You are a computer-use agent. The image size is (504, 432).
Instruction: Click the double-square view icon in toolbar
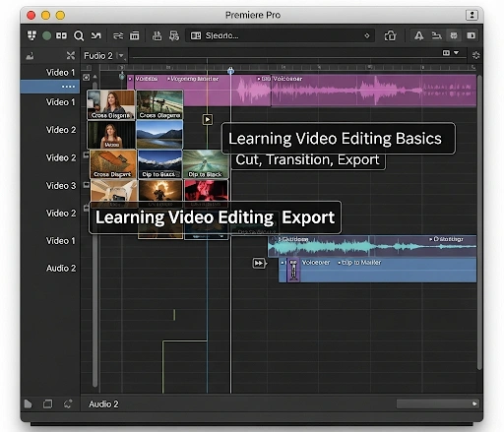pos(61,35)
